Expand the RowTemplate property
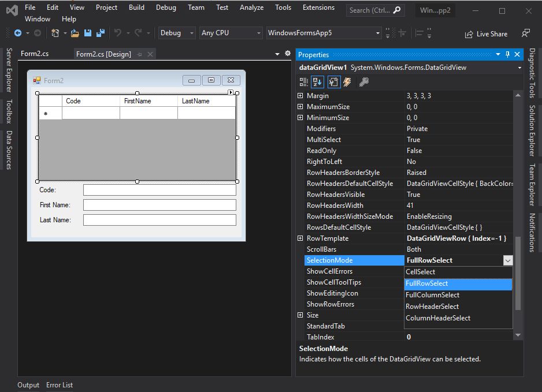Viewport: 542px width, 392px height. (x=300, y=238)
